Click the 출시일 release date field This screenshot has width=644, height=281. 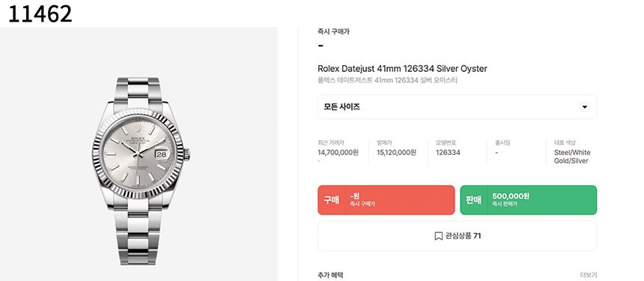point(504,148)
